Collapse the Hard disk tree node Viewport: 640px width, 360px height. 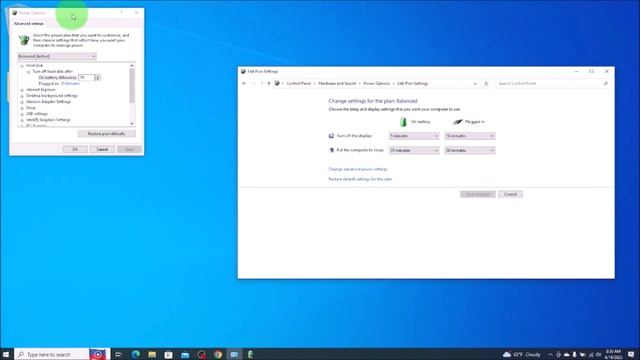click(22, 66)
